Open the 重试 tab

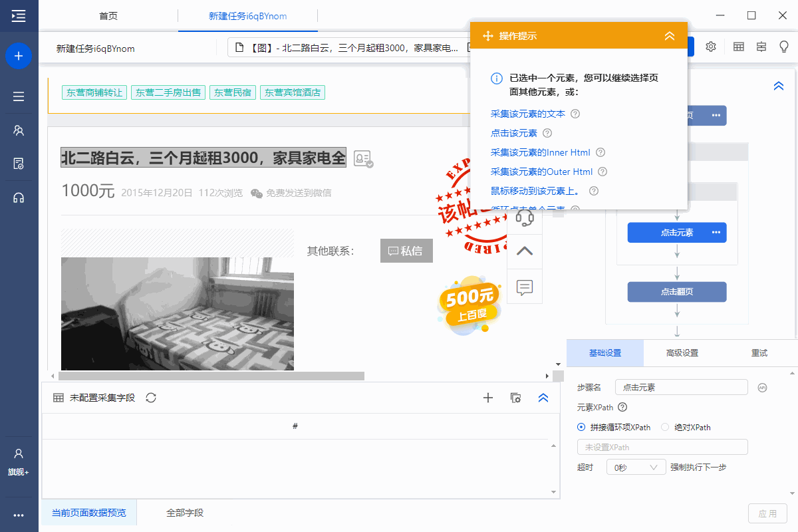pos(759,353)
